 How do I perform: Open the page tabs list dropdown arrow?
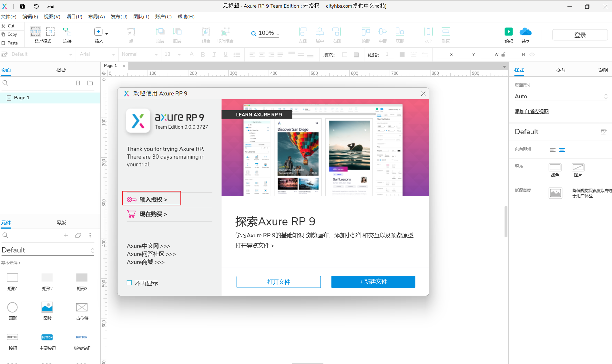[x=504, y=66]
